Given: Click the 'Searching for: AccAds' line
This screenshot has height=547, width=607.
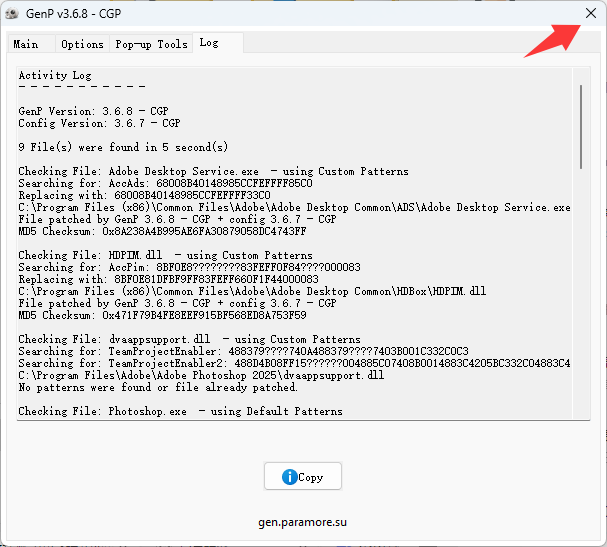Looking at the screenshot, I should (165, 183).
